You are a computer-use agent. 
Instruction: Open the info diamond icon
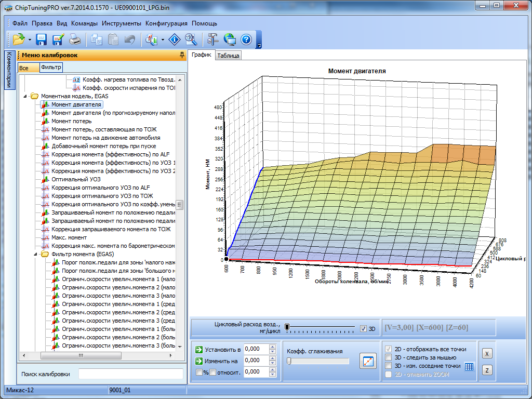[175, 39]
